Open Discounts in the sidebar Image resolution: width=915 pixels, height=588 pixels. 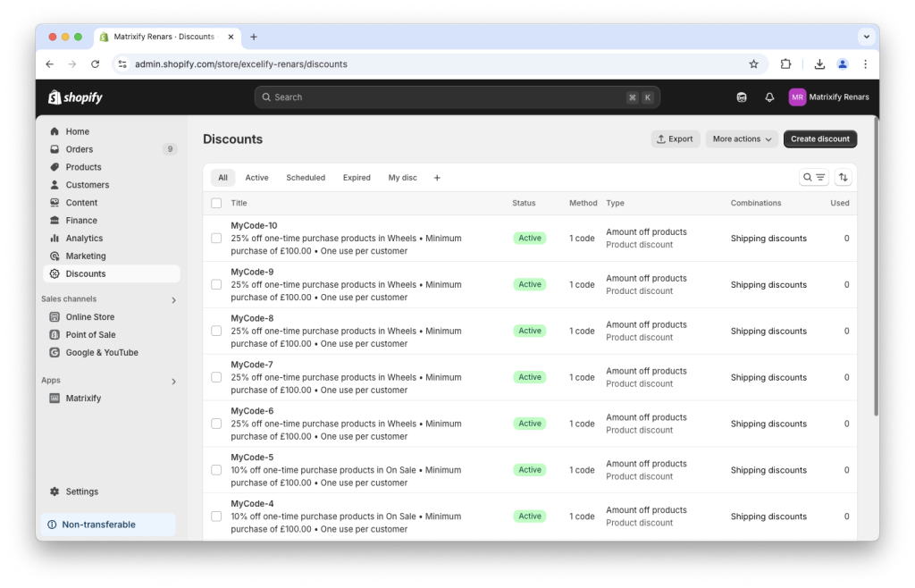click(x=86, y=273)
